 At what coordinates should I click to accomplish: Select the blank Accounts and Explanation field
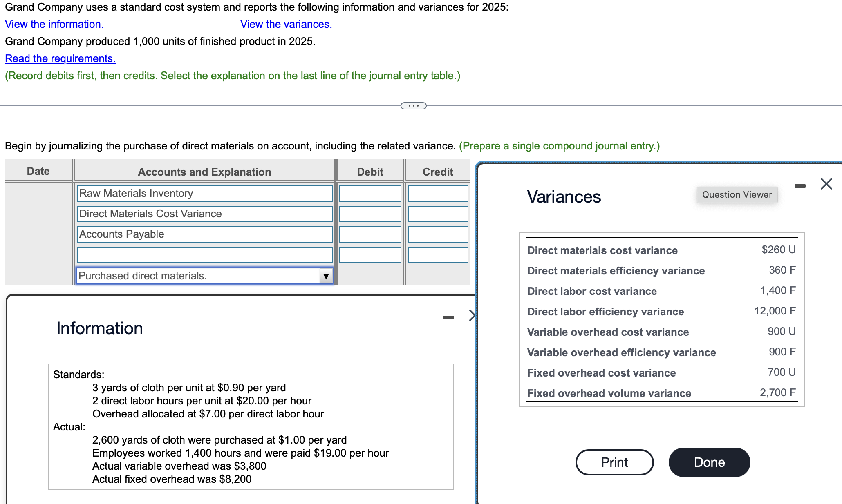[x=204, y=254]
